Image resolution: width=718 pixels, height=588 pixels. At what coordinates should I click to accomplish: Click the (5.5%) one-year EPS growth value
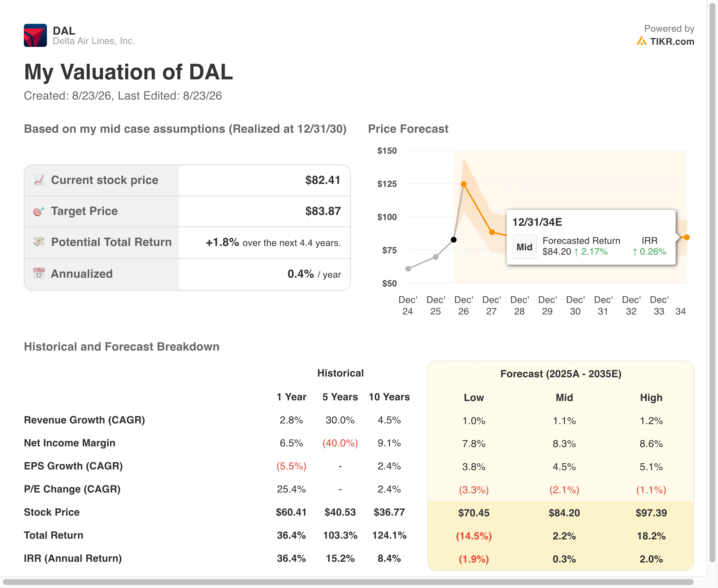(x=291, y=466)
